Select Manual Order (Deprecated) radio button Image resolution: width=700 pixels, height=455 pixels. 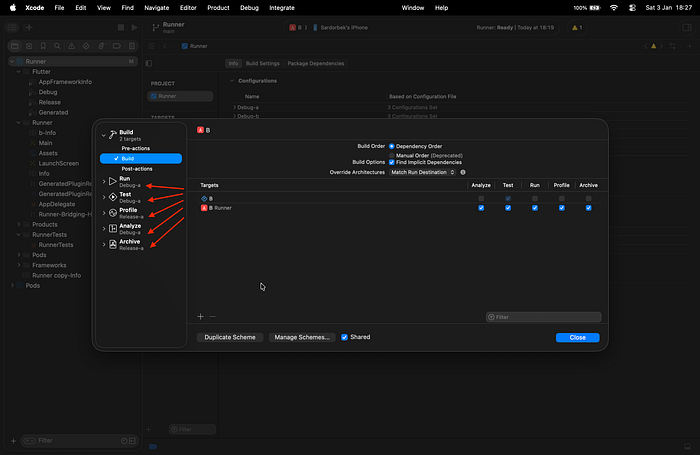[392, 156]
